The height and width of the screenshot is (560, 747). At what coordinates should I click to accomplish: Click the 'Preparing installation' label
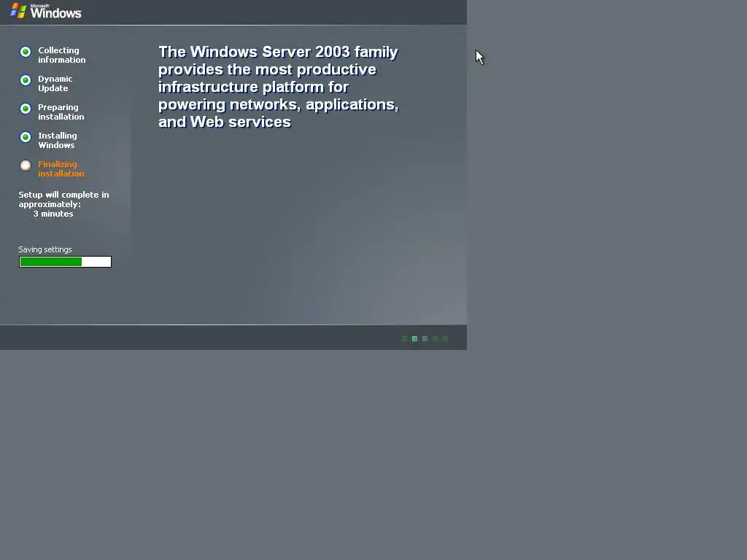(x=61, y=112)
